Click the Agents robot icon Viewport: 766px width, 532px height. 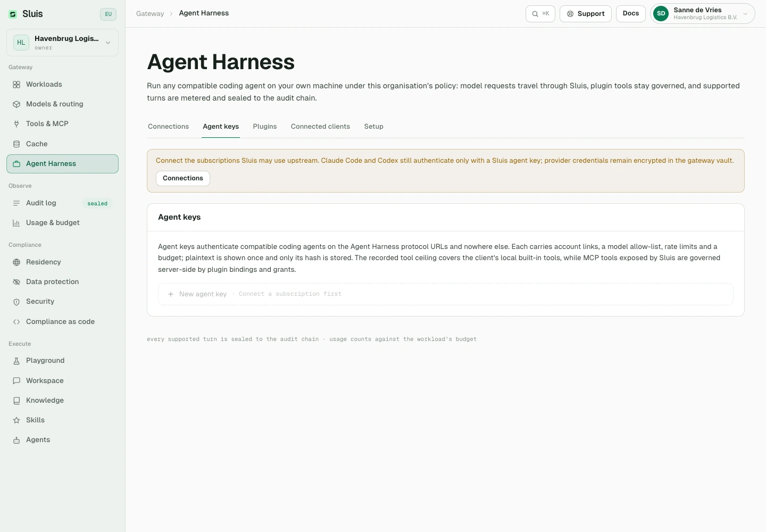(x=16, y=440)
